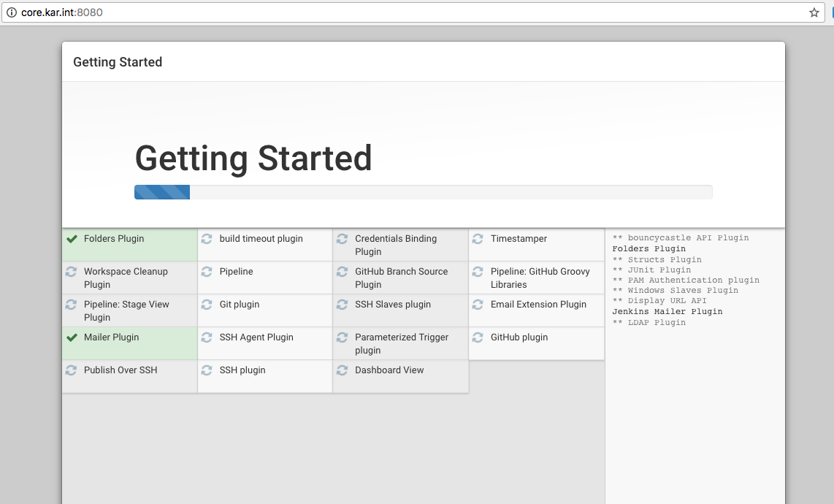Click sync icon beside Pipeline: GitHub Groovy Libraries
This screenshot has width=834, height=504.
click(478, 272)
